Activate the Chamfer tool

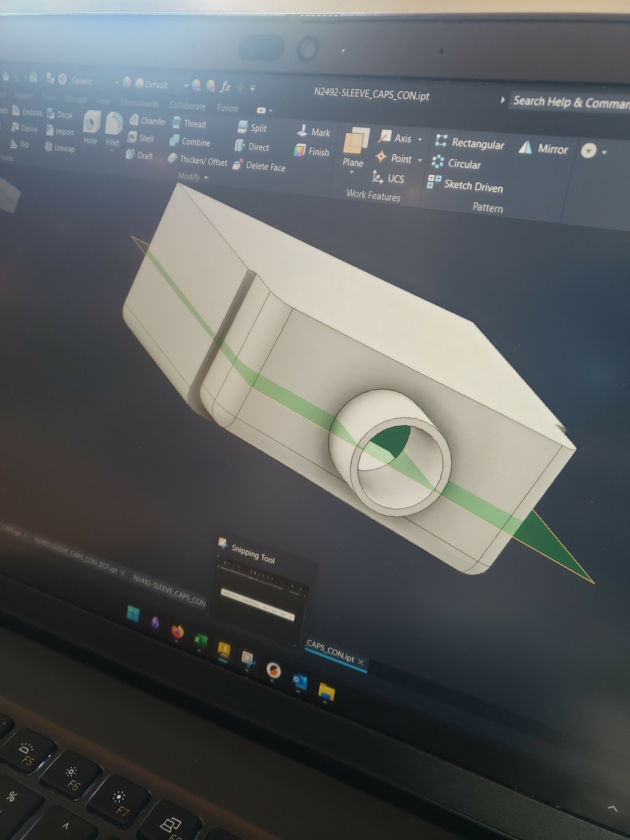click(148, 121)
